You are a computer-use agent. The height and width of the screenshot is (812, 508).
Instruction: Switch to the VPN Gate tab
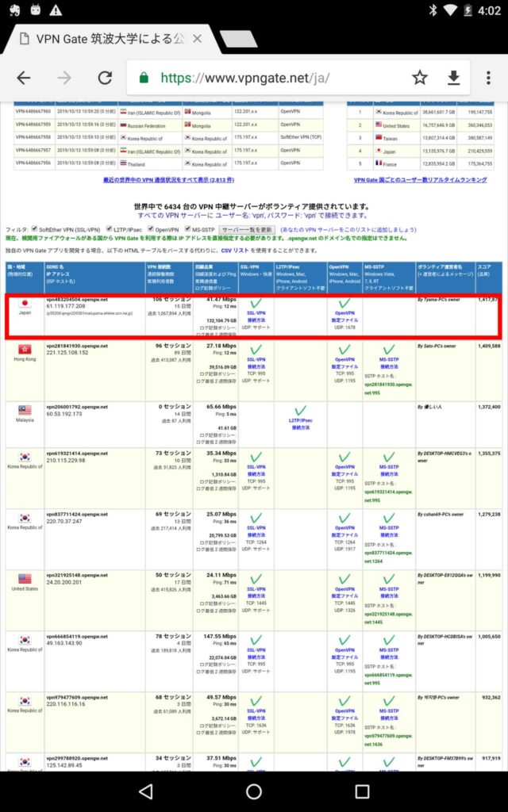[x=103, y=38]
